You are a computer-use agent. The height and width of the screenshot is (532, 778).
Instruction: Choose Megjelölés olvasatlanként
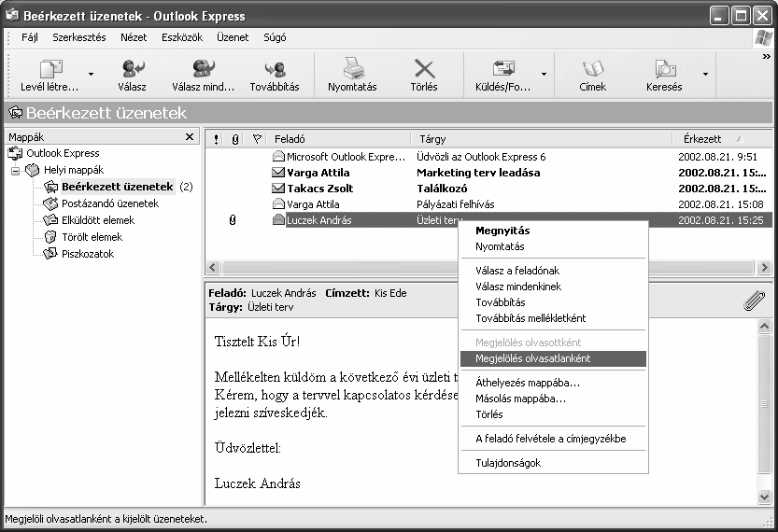point(553,358)
